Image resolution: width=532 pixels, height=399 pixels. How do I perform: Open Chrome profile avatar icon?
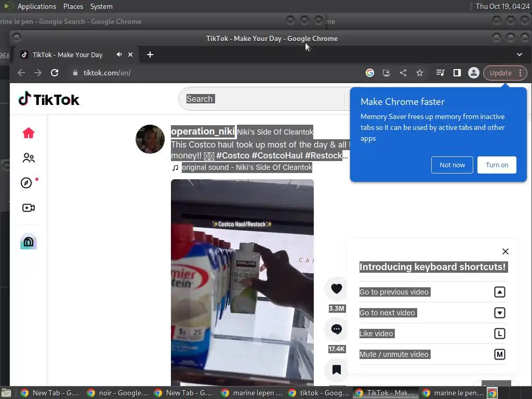pos(474,73)
